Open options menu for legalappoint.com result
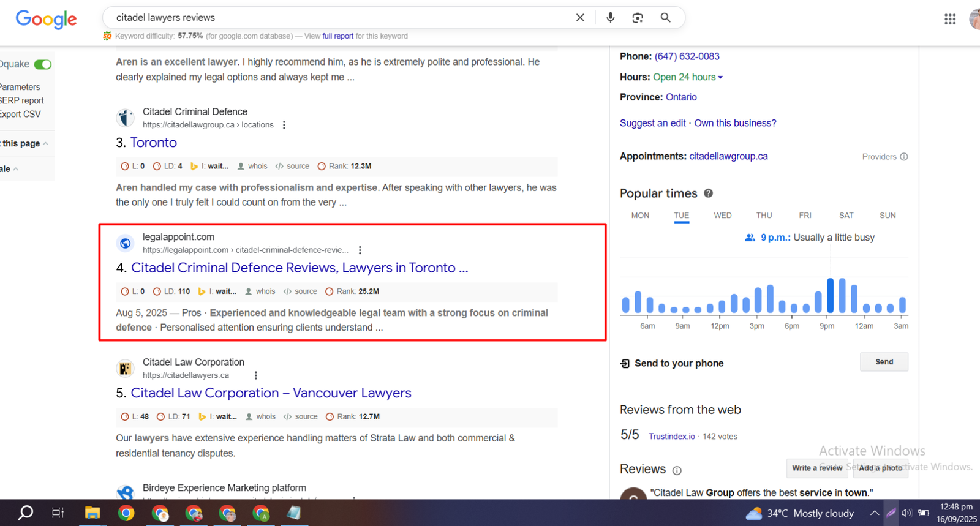 (360, 250)
